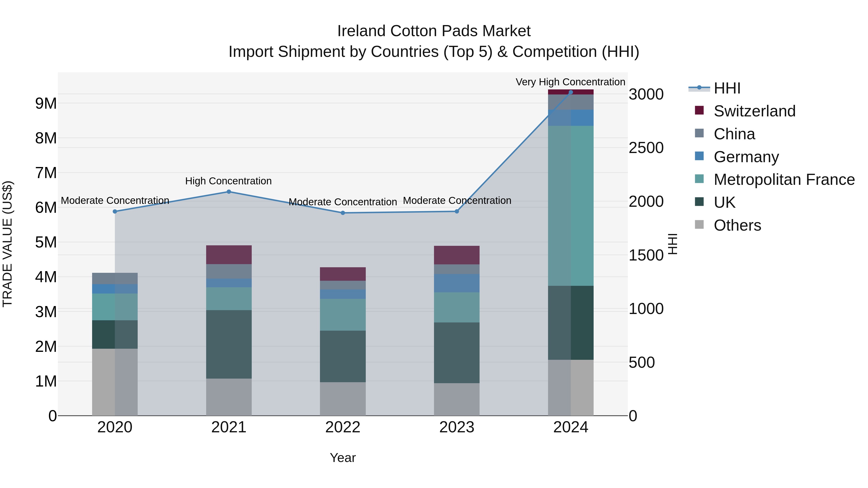868x488 pixels.
Task: Click the 2022 Switzerland bar segment
Action: 343,274
